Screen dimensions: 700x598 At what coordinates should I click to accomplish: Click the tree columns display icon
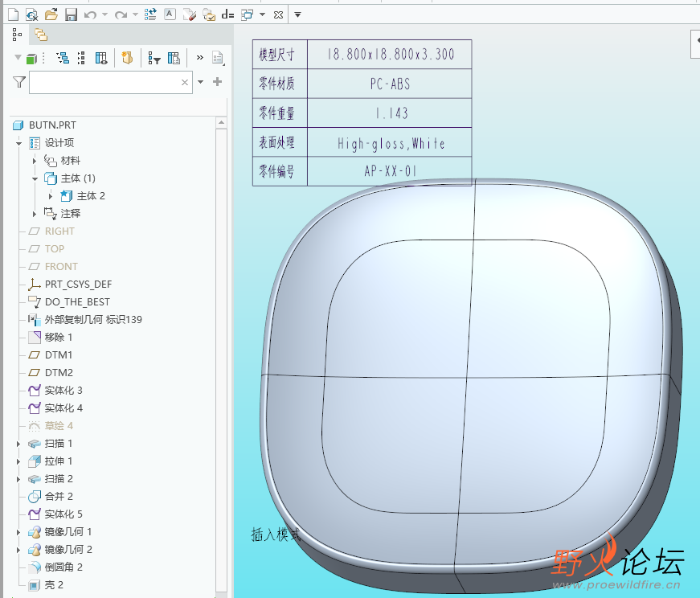tap(101, 58)
